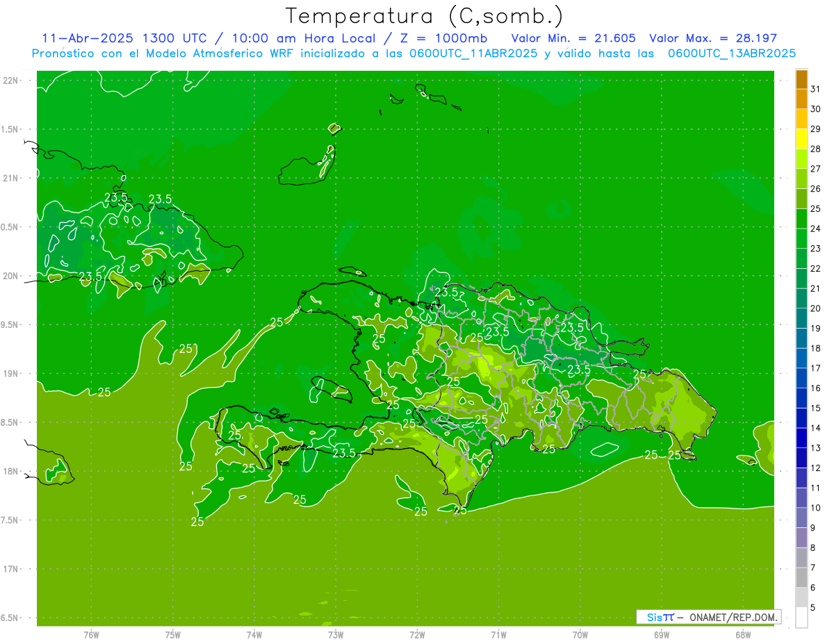The width and height of the screenshot is (834, 644).
Task: Select the "20N" latitude axis label
Action: click(x=11, y=276)
